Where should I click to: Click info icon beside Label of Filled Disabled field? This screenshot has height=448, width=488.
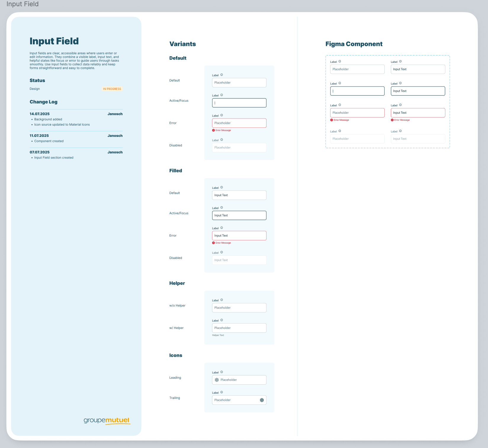[221, 252]
